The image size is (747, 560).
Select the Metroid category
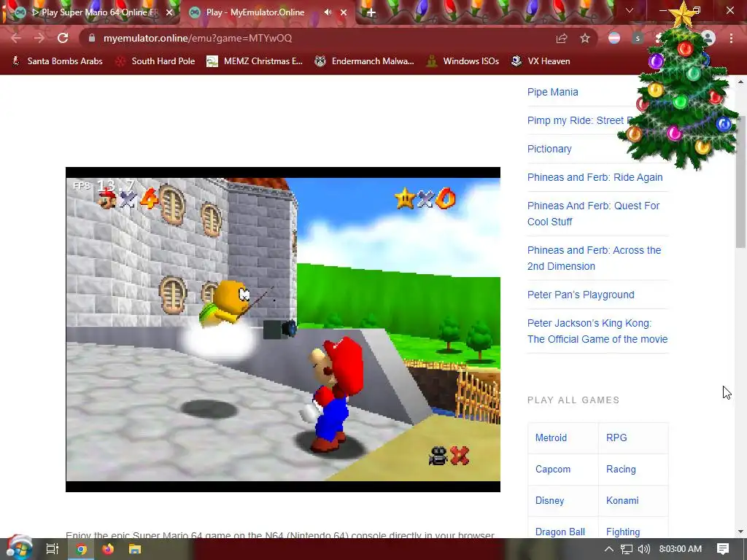point(551,437)
